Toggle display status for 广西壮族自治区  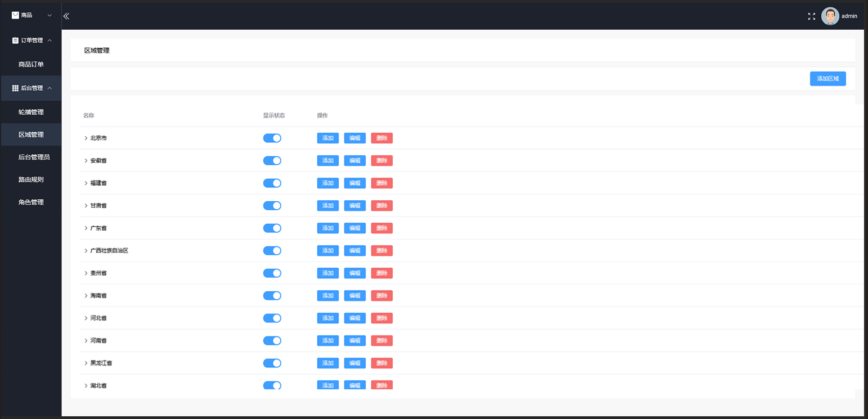[272, 250]
